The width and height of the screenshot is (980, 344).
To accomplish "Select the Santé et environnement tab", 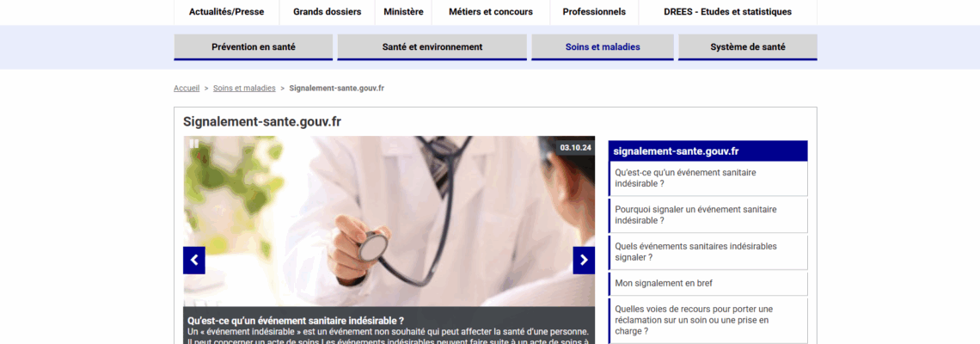I will click(432, 47).
